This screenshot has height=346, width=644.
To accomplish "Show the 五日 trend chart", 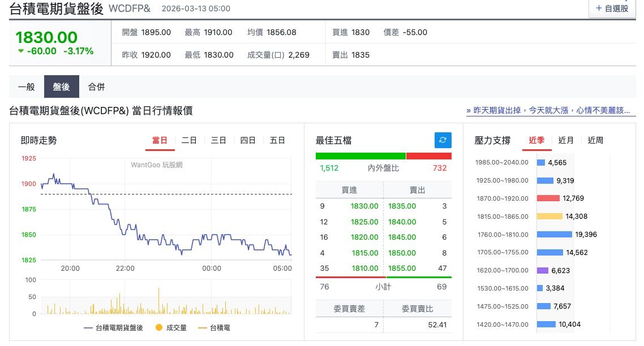I will point(277,141).
